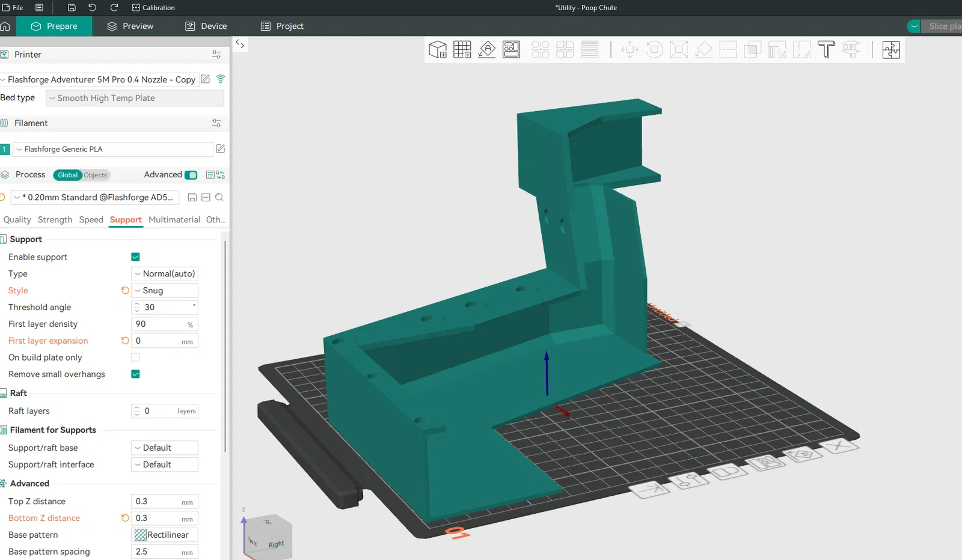The width and height of the screenshot is (962, 560).
Task: Edit the printer preset pencil icon
Action: point(206,79)
